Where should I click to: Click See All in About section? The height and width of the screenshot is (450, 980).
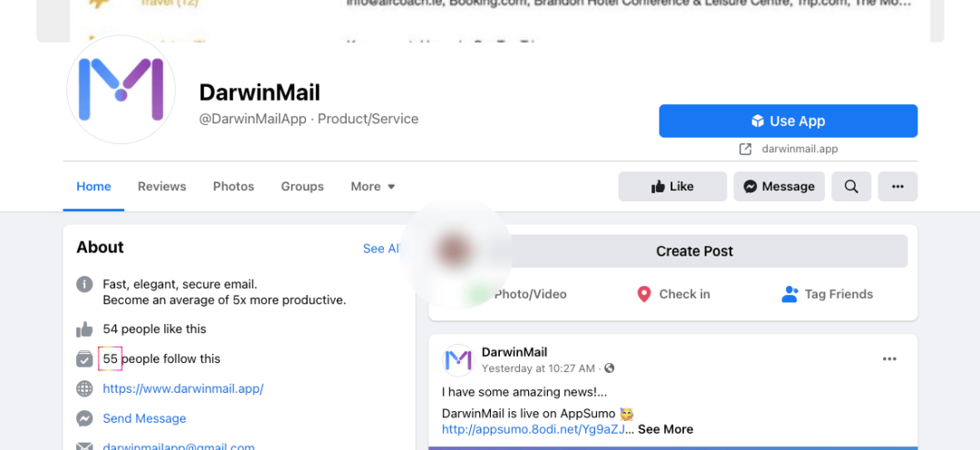381,249
